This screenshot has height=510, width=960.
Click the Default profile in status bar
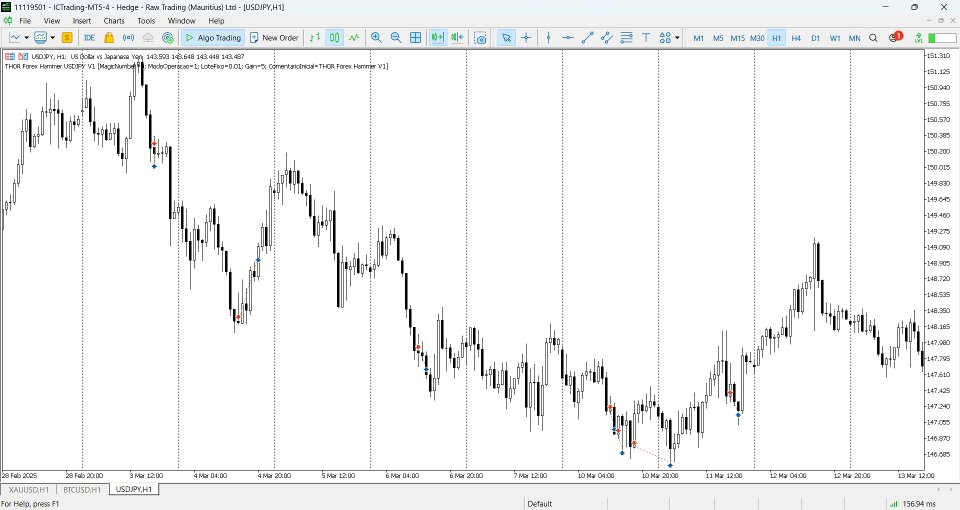click(x=540, y=504)
